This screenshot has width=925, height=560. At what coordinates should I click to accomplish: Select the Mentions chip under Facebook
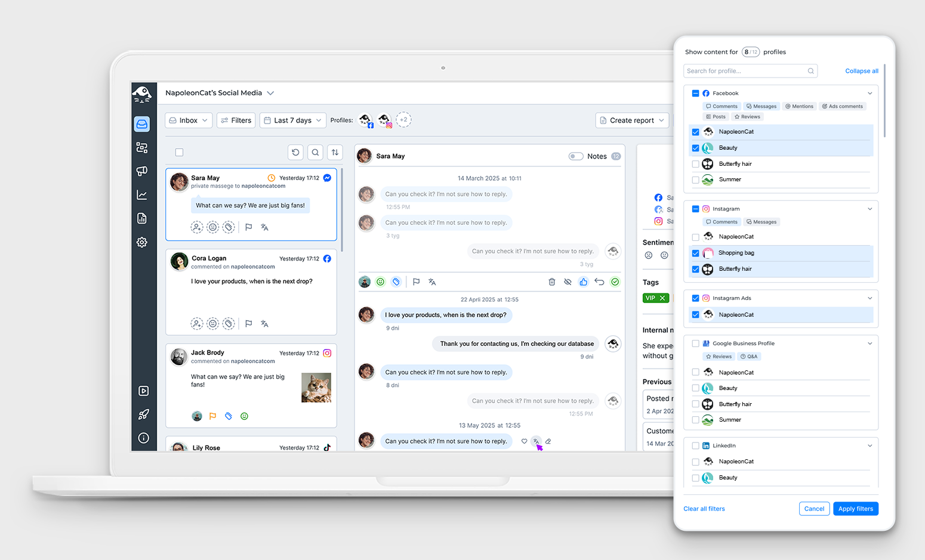pyautogui.click(x=799, y=107)
